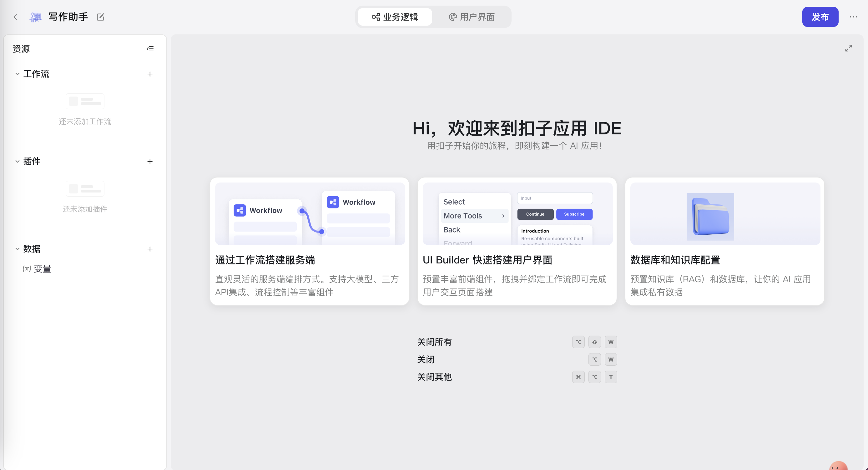The width and height of the screenshot is (868, 470).
Task: Collapse the 资源 sidebar panel icon
Action: tap(150, 49)
